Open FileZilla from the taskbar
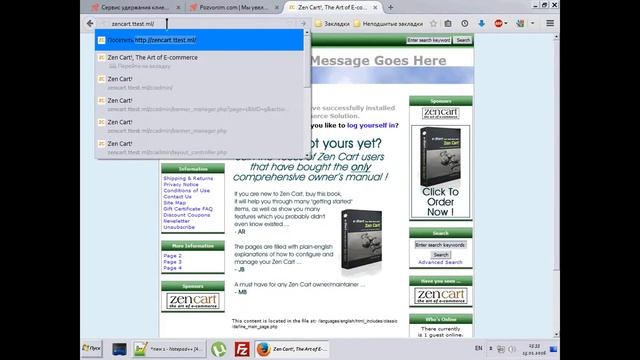 (x=242, y=349)
